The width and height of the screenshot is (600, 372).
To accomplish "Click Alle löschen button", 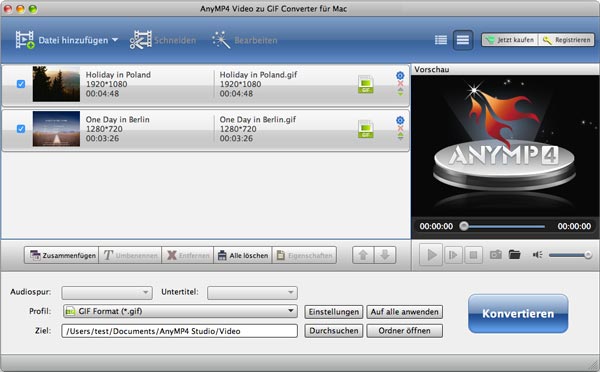I will coord(243,255).
